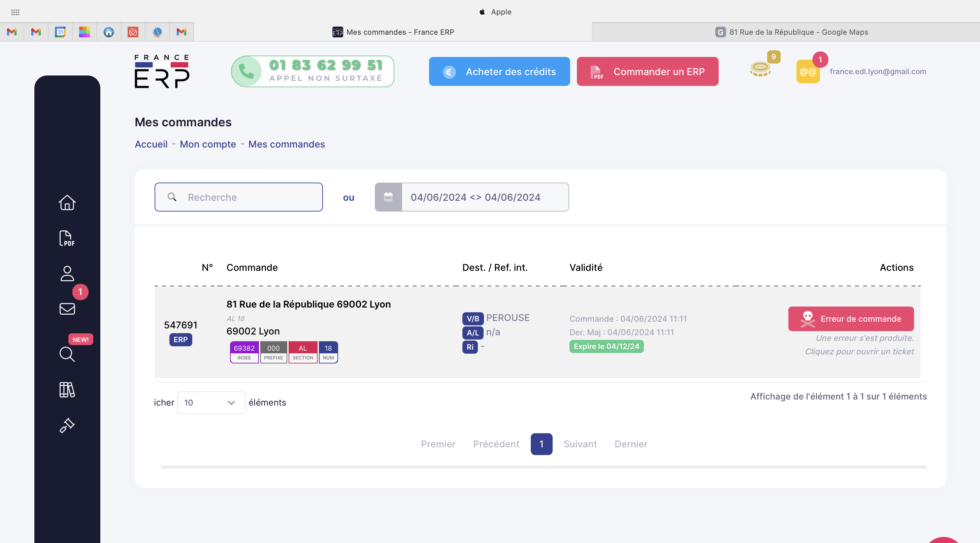
Task: Click the Expire le 04/12/24 label
Action: pos(607,346)
